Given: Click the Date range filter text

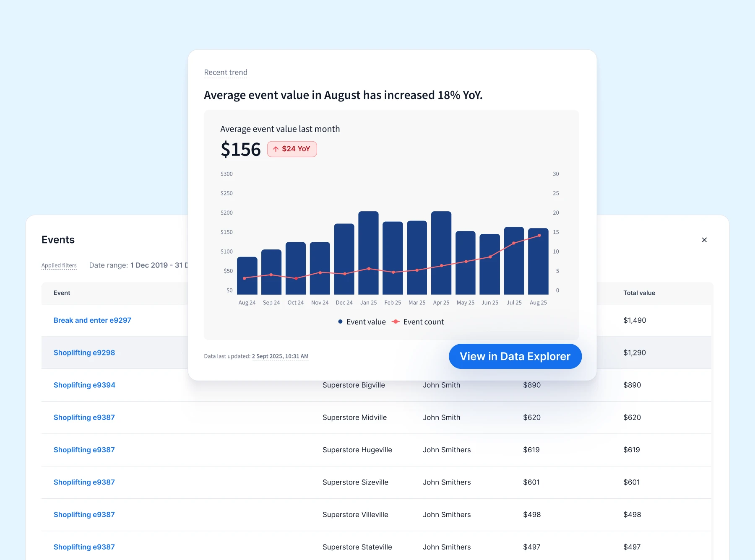Looking at the screenshot, I should pyautogui.click(x=138, y=265).
